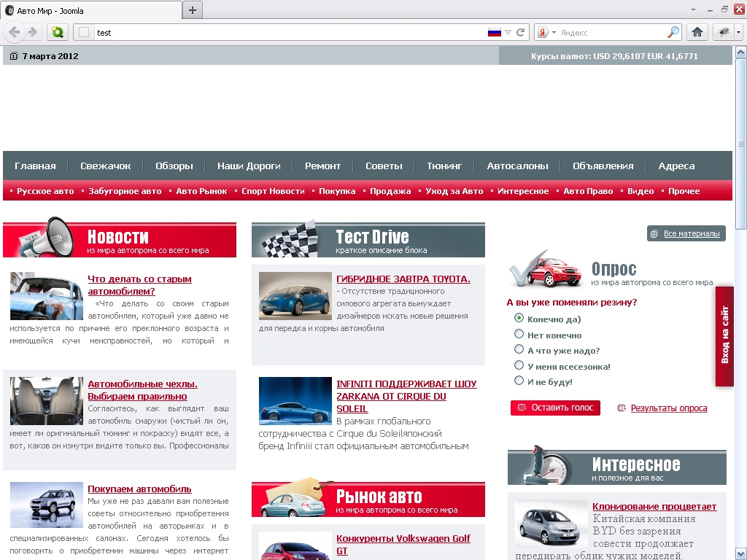Image resolution: width=747 pixels, height=560 pixels.
Task: Open ГИБРИДНОЕ ЗАВТРА TOYOTA article link
Action: point(403,279)
